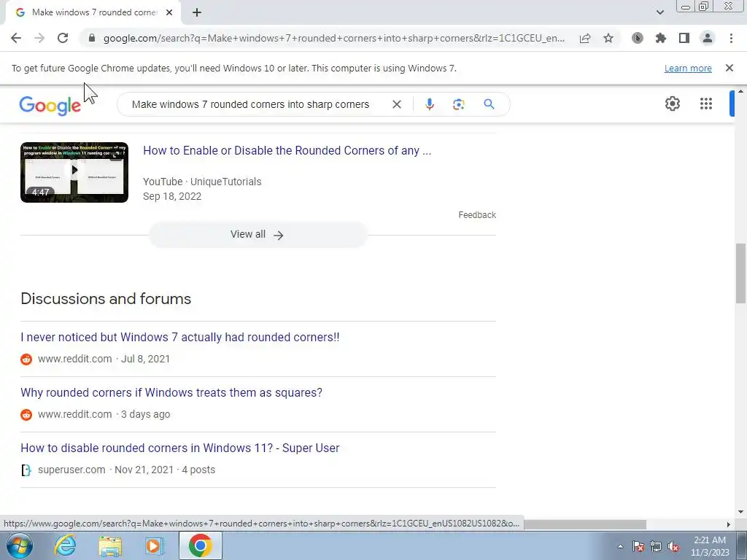
Task: Toggle Chrome side panel
Action: 684,38
